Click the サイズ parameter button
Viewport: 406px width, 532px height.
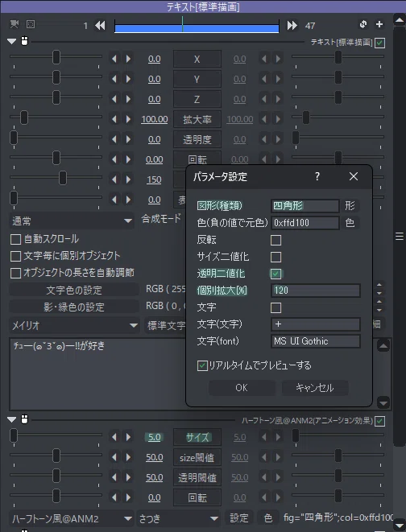coord(197,437)
